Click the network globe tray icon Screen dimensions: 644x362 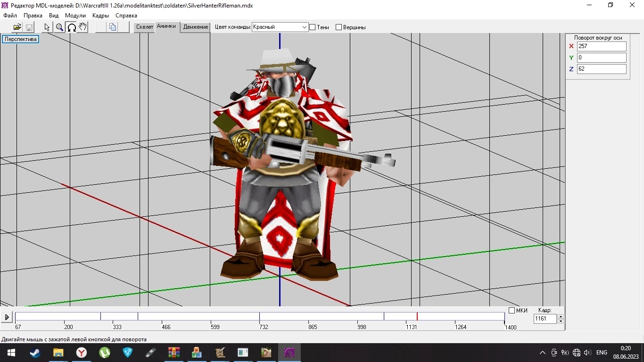click(x=576, y=353)
